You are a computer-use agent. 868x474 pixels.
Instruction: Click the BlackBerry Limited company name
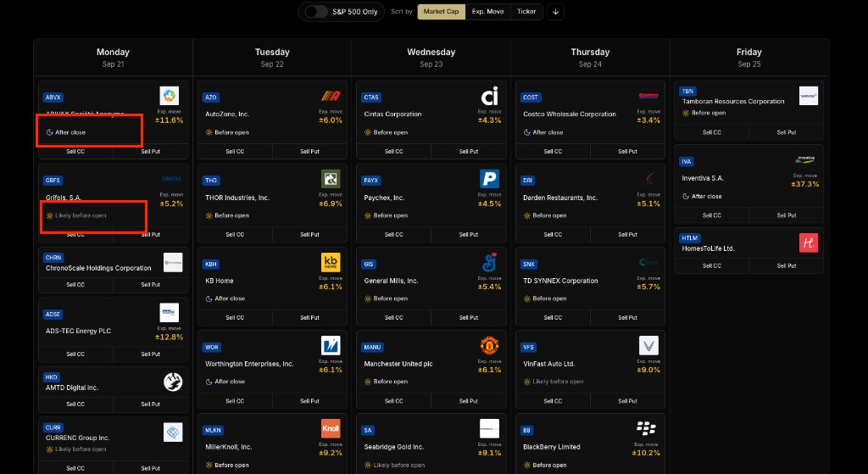(x=552, y=447)
